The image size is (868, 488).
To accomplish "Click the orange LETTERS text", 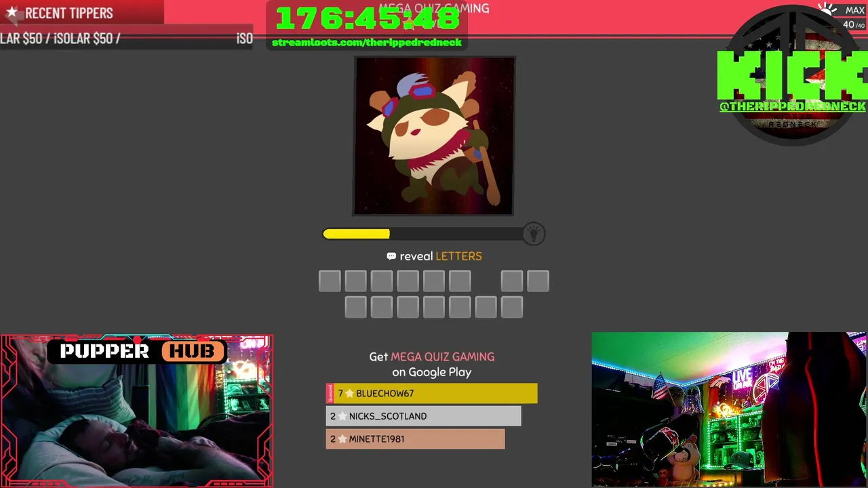I will (x=458, y=256).
